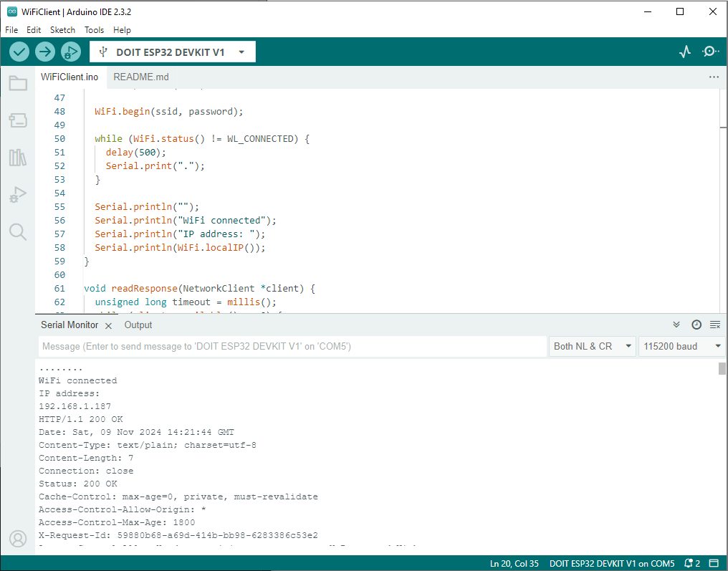Clear the Serial Monitor output
Image resolution: width=728 pixels, height=571 pixels.
(x=715, y=325)
